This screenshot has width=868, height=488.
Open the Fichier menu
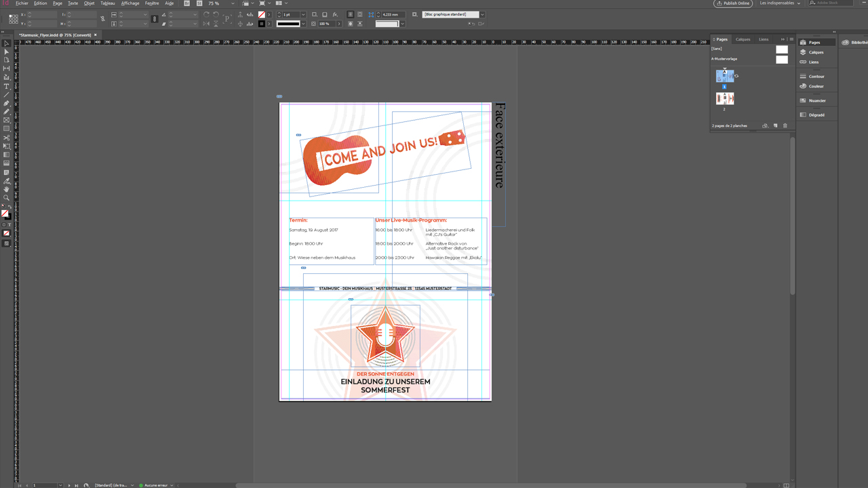tap(22, 3)
